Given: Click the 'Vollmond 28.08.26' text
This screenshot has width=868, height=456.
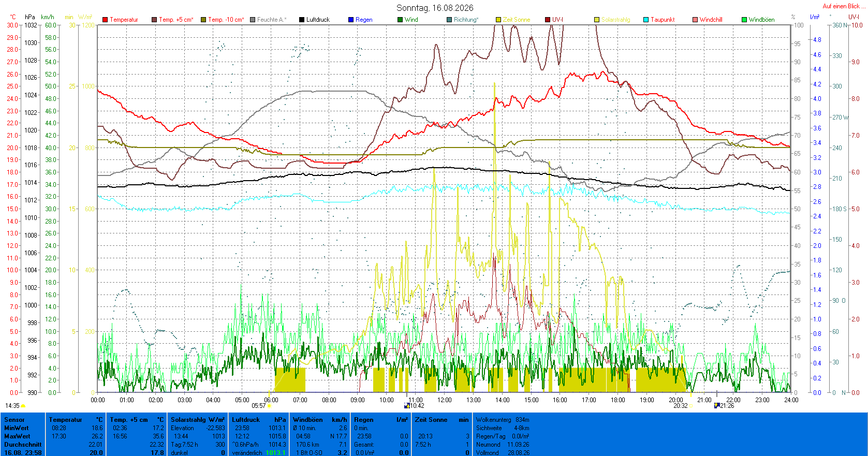Looking at the screenshot, I should 503,453.
